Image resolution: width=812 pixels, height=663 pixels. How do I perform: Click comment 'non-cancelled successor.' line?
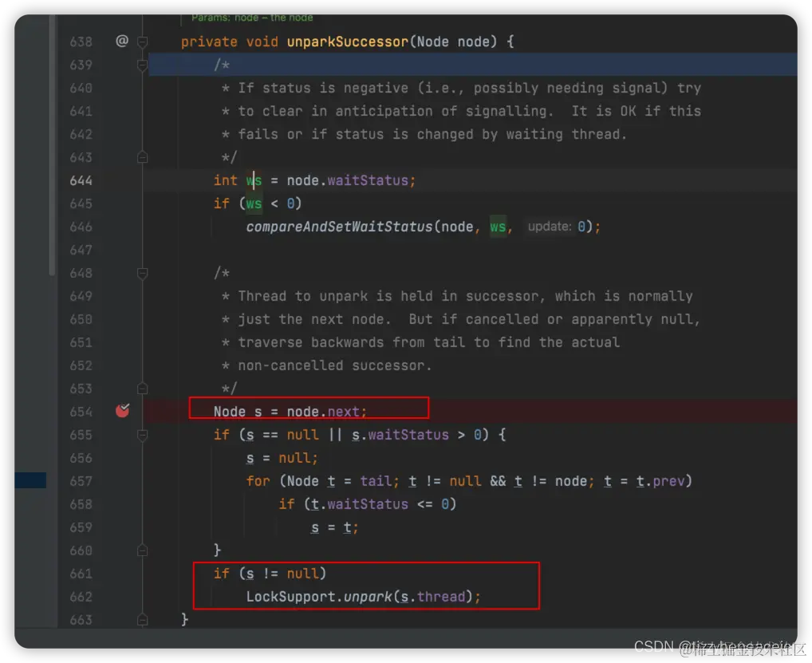(x=327, y=365)
